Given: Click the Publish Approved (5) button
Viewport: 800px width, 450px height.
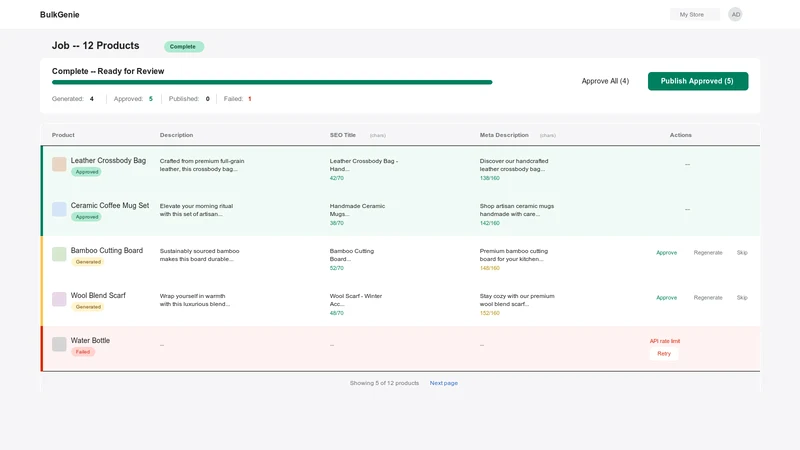Looking at the screenshot, I should 697,81.
